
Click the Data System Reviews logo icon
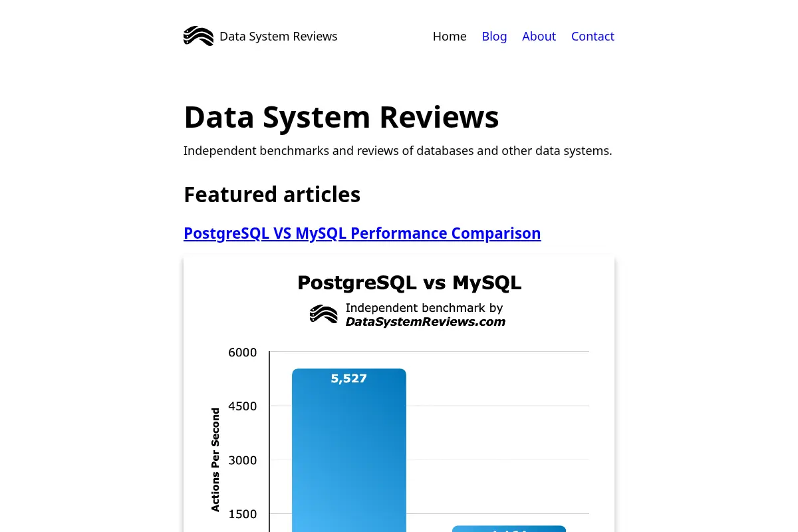pyautogui.click(x=198, y=36)
